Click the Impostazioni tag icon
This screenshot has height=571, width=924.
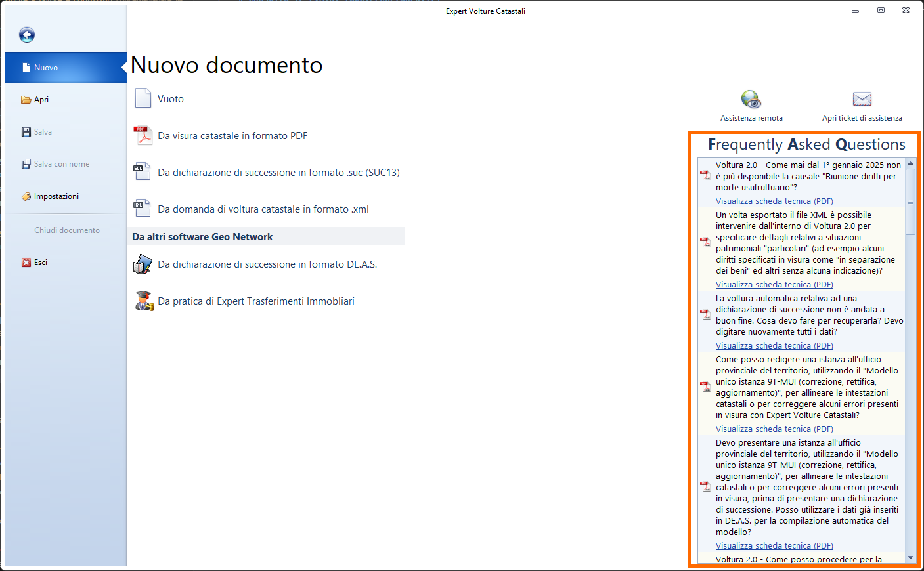(x=26, y=196)
